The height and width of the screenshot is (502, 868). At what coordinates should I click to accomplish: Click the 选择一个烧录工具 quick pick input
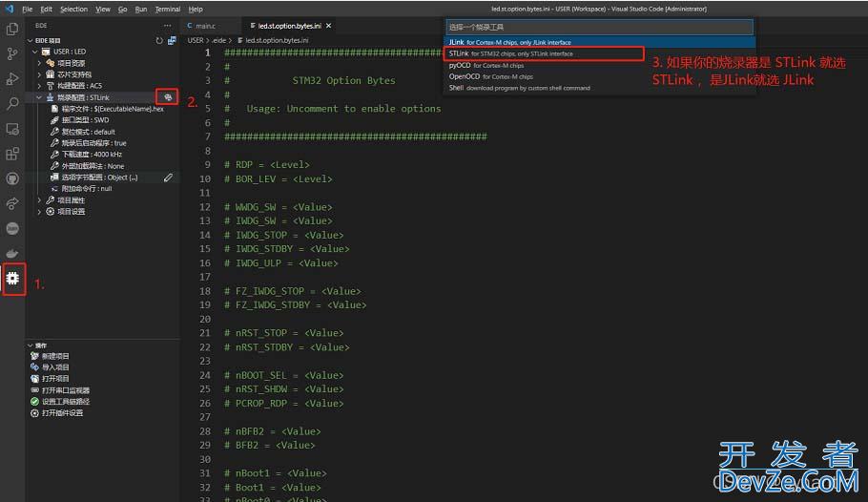coord(600,27)
